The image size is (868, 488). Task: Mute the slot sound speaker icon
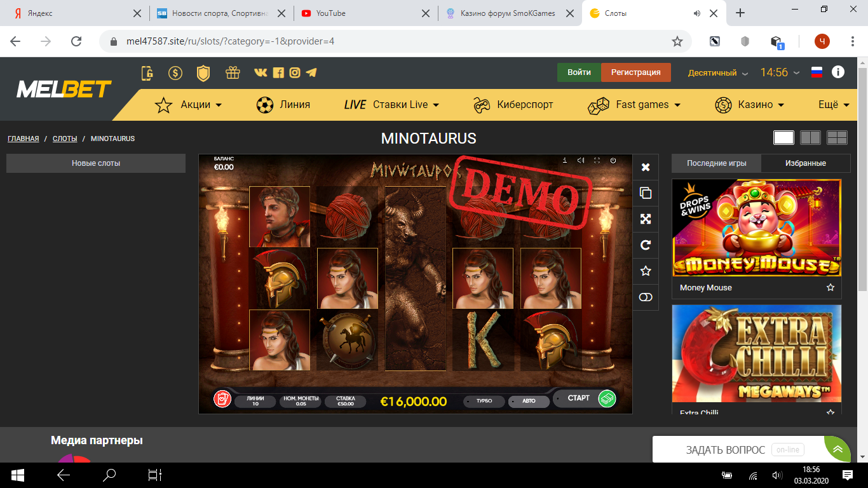581,161
